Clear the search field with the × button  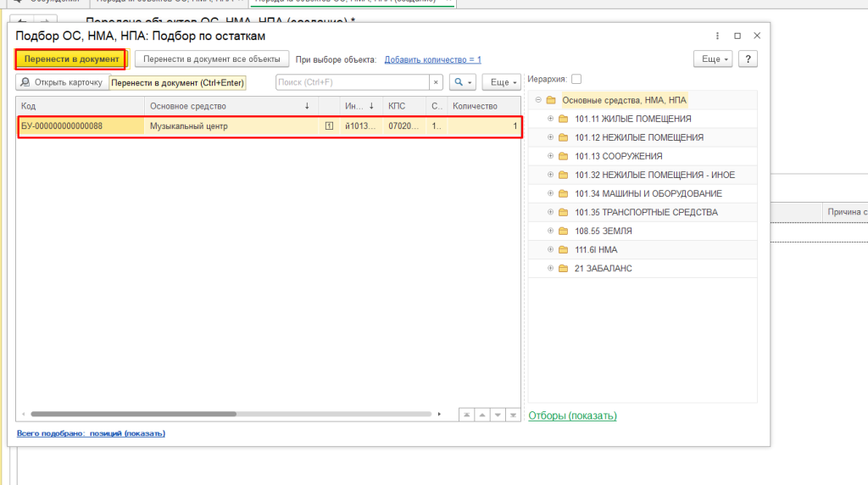[x=437, y=82]
